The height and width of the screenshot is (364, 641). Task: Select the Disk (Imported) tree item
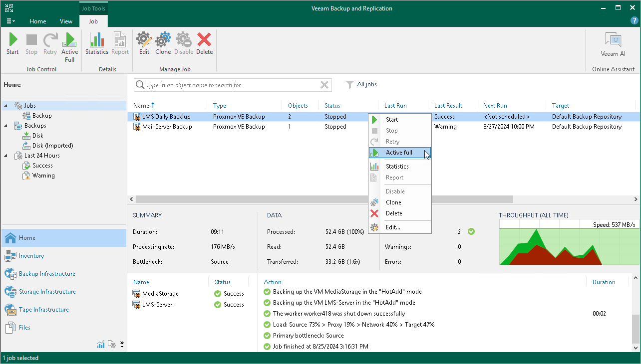pyautogui.click(x=52, y=146)
